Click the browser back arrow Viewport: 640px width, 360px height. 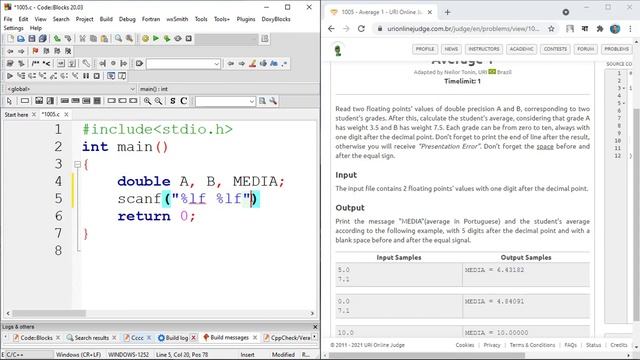331,29
